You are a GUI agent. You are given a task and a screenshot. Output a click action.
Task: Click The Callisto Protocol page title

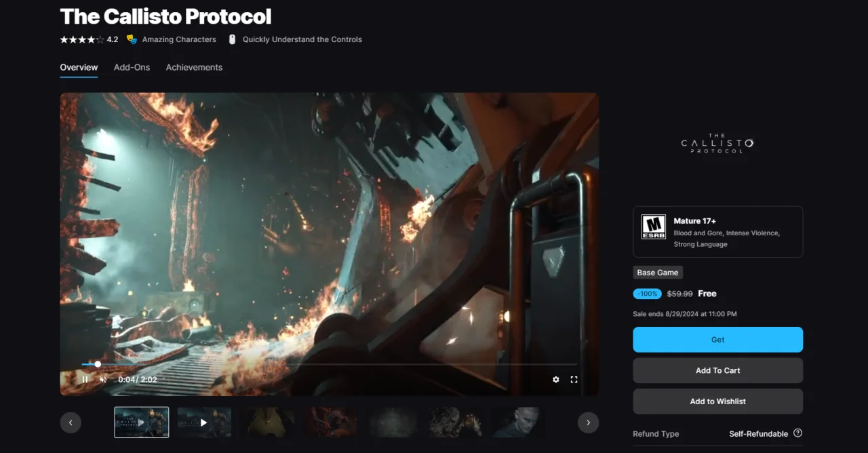pyautogui.click(x=165, y=16)
